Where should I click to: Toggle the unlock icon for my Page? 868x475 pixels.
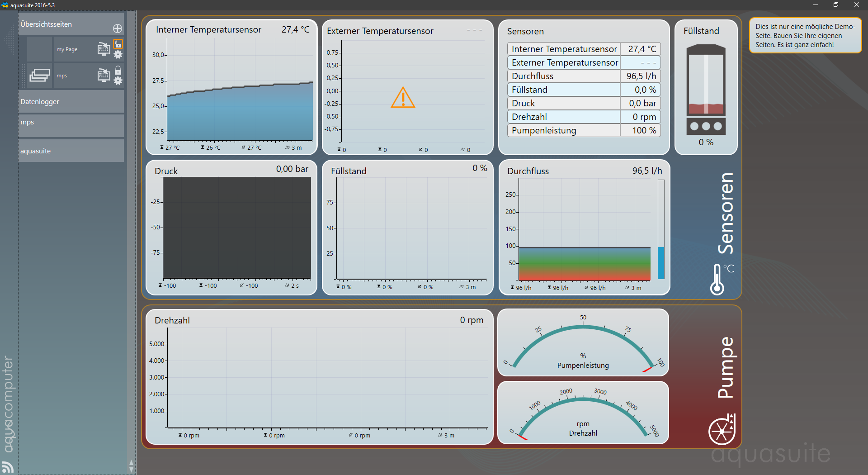[x=118, y=44]
